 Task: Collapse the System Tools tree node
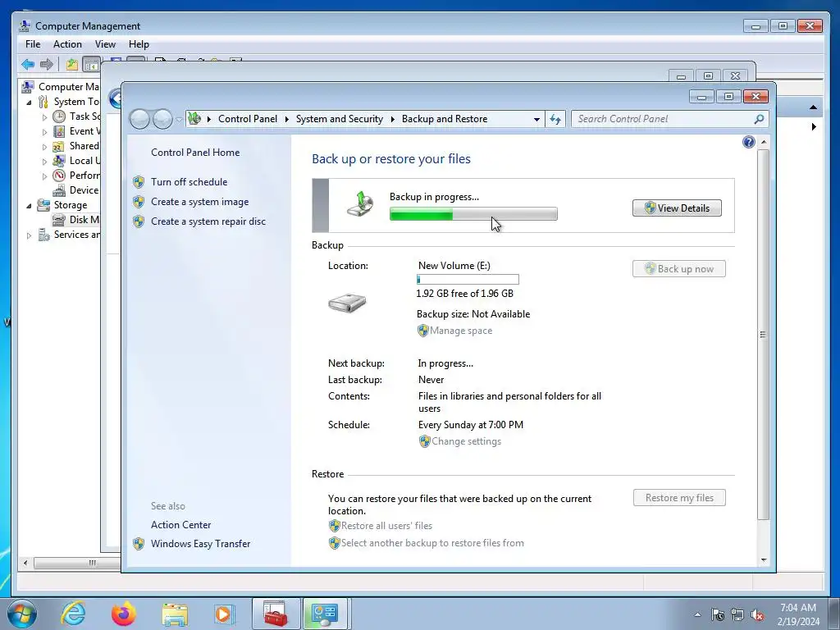pyautogui.click(x=29, y=102)
